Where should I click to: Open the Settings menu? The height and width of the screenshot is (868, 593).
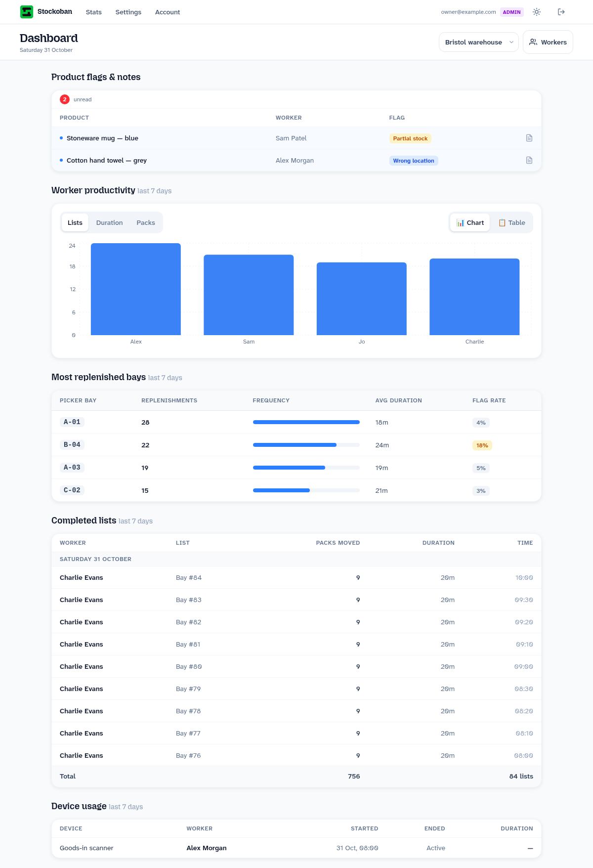pyautogui.click(x=128, y=12)
